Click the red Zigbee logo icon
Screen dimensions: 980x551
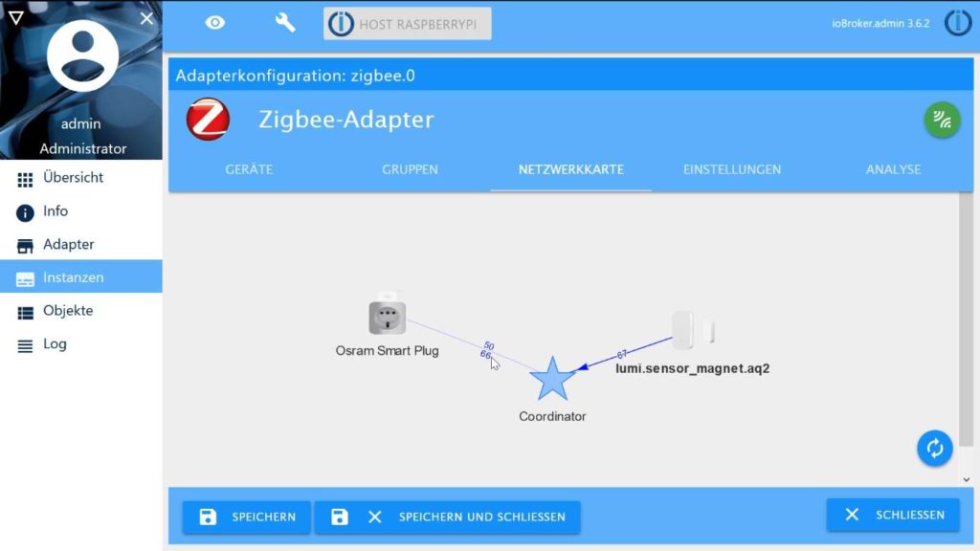point(208,119)
